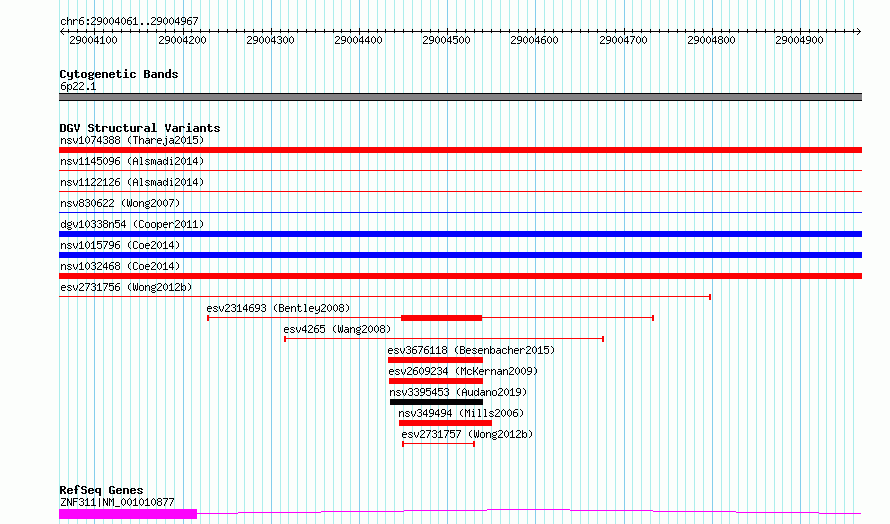The height and width of the screenshot is (524, 890).
Task: Select the gray 6p22.1 cytogenetic band bar
Action: coord(460,97)
